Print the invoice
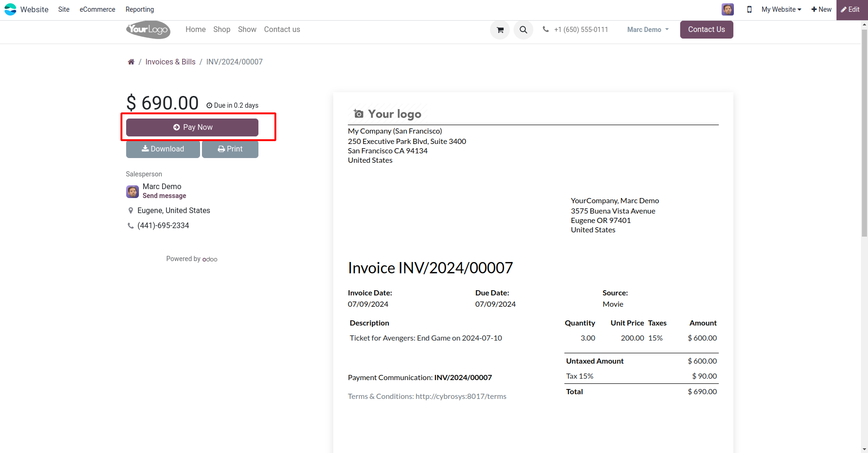Screen dimensions: 868x453 230,149
